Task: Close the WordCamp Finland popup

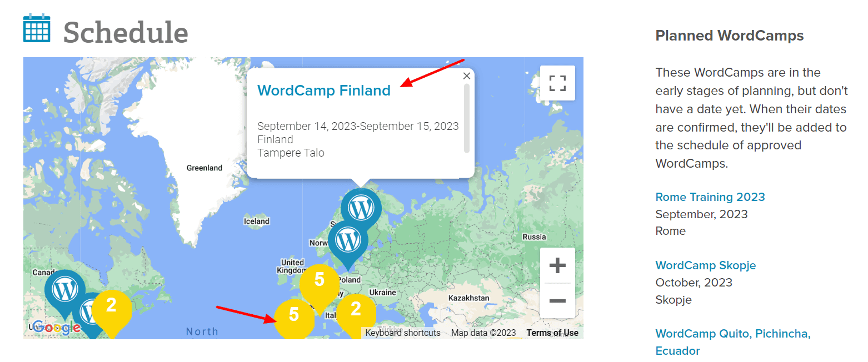Action: click(x=467, y=77)
